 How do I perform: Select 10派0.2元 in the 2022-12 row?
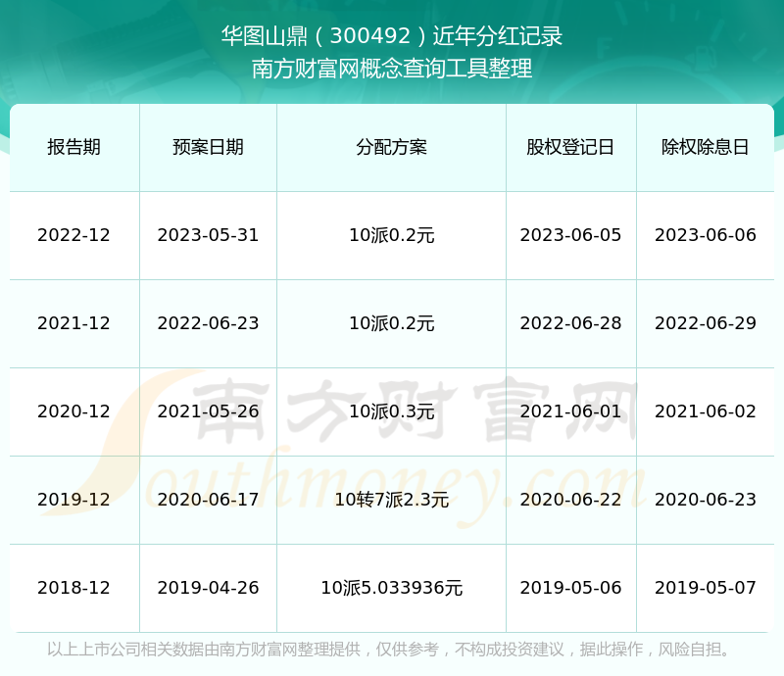click(x=391, y=235)
